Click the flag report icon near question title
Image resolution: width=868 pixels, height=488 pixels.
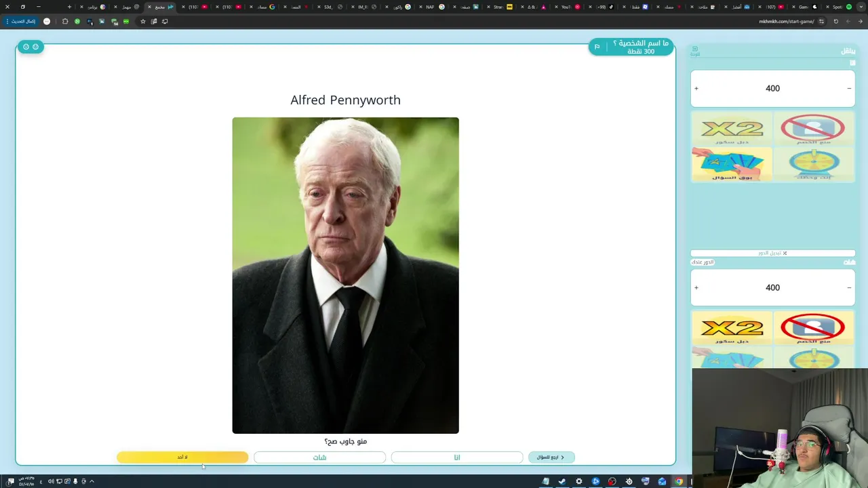[597, 47]
